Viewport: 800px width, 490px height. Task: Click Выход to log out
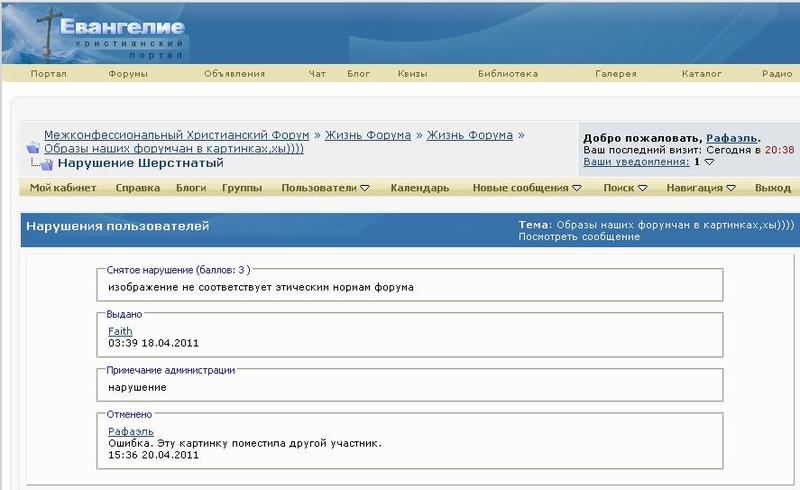pyautogui.click(x=773, y=188)
